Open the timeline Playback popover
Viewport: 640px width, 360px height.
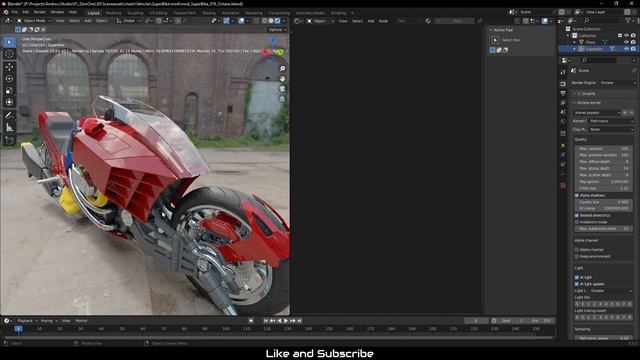[x=27, y=321]
